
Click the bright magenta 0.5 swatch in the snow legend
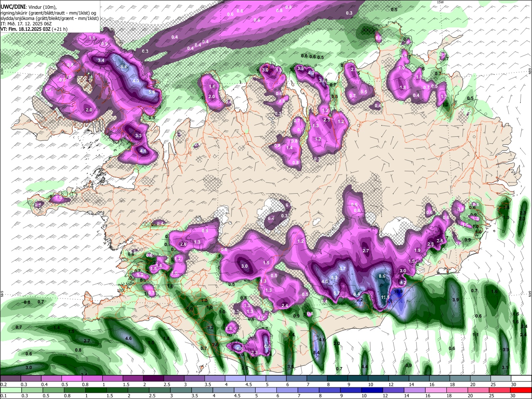[x=71, y=379]
